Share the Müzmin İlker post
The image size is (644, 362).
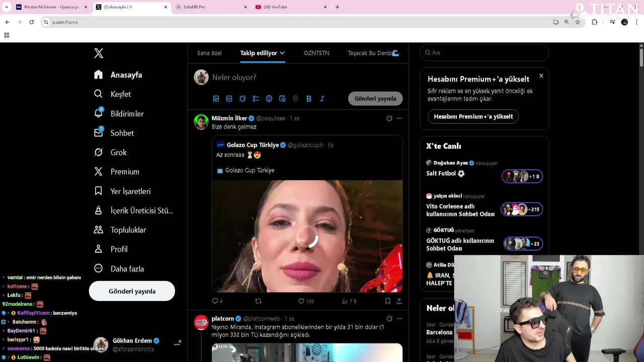point(399,301)
